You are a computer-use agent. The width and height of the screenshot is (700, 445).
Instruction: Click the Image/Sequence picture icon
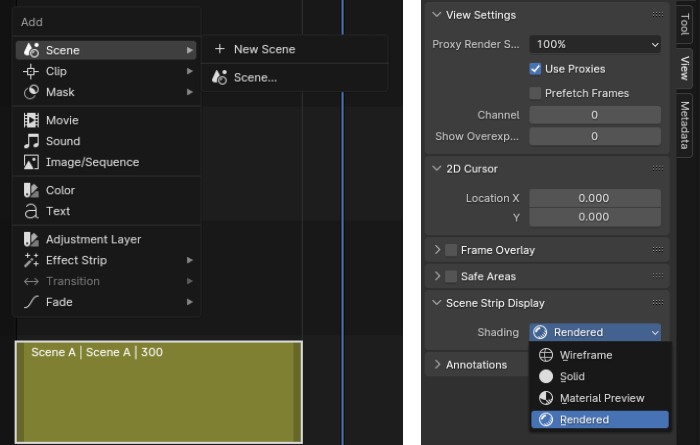click(x=31, y=162)
